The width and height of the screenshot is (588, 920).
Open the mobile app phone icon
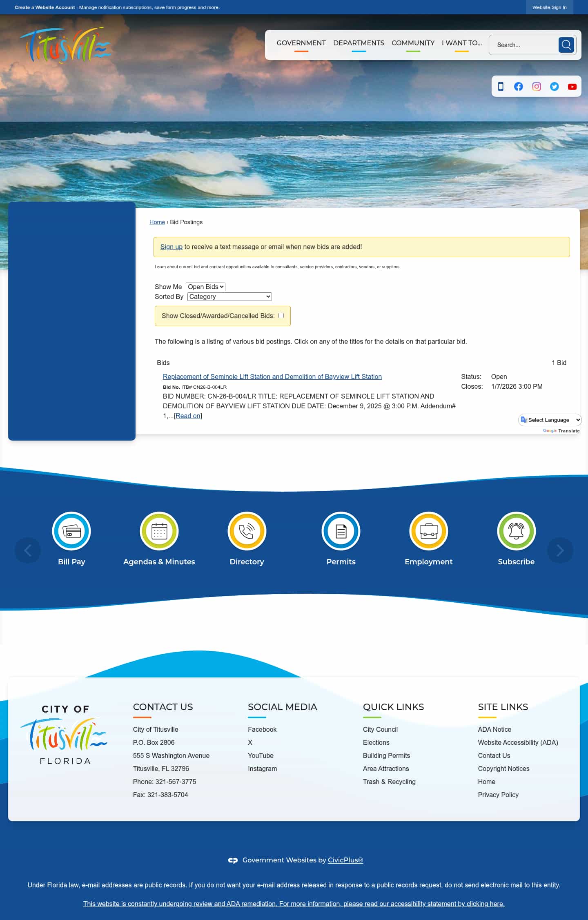[x=501, y=87]
